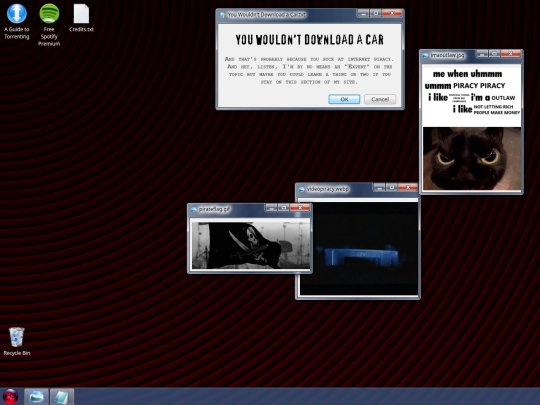
Task: Click the 'me when uhmmm' meme text
Action: tap(467, 74)
